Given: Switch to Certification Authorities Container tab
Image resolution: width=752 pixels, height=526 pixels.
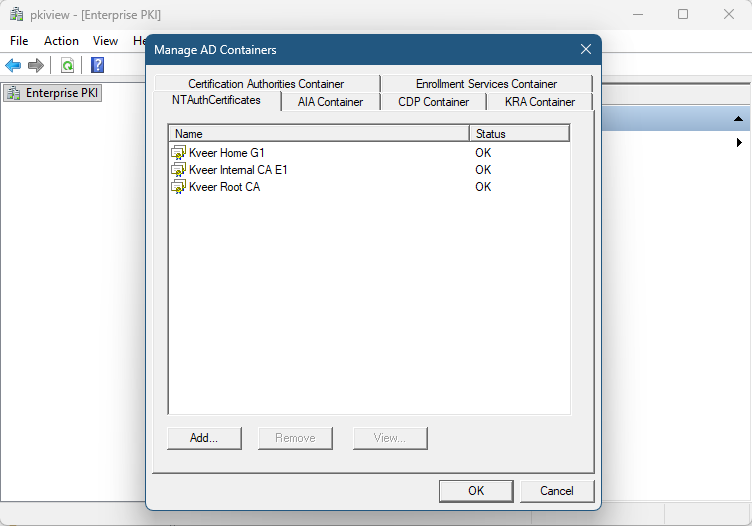Looking at the screenshot, I should pyautogui.click(x=266, y=84).
